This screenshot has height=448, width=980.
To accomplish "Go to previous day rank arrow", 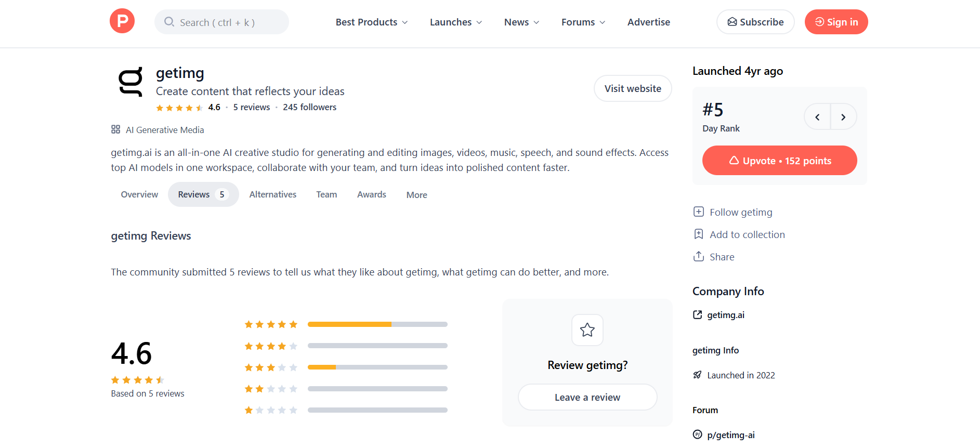I will pos(817,117).
